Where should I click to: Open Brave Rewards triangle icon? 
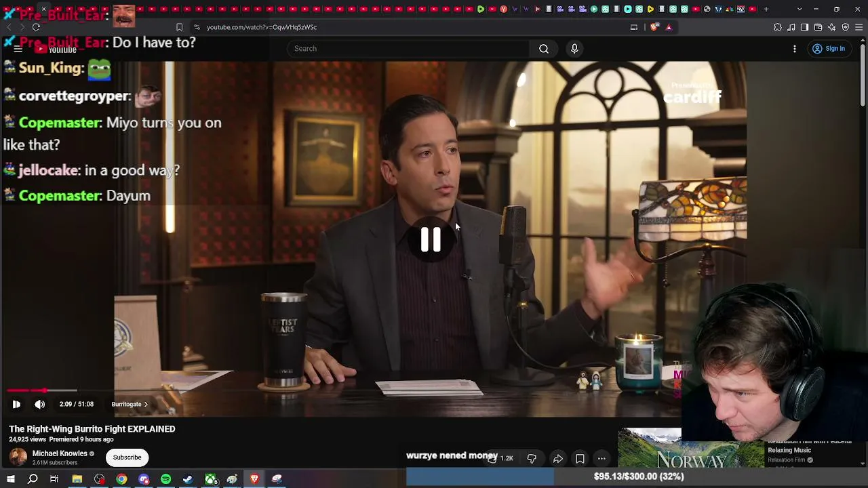669,27
